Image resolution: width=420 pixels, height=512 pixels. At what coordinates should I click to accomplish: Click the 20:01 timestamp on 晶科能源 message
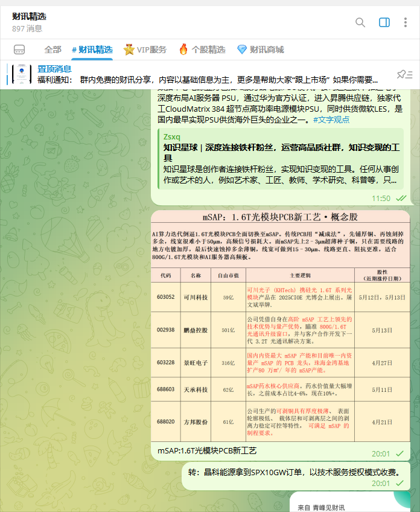(381, 483)
